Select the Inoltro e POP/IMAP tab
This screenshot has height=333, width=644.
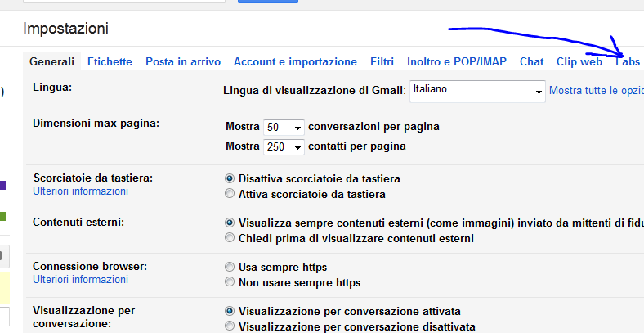click(456, 61)
